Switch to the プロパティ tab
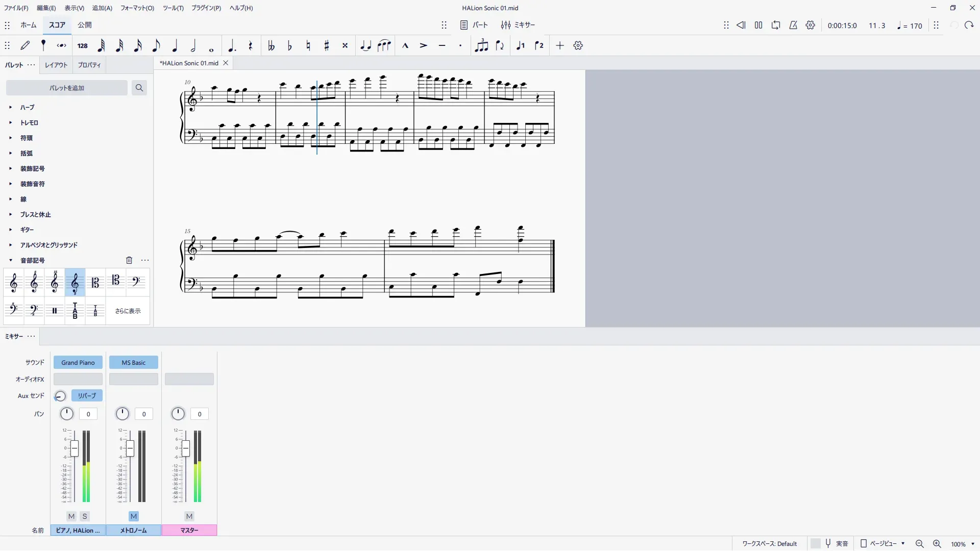Viewport: 980px width, 551px height. click(x=89, y=65)
